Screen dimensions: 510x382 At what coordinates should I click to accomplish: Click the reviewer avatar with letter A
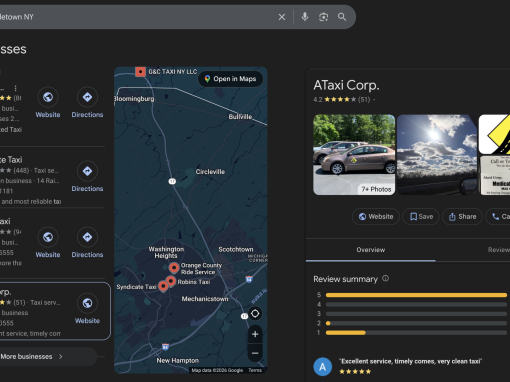click(323, 367)
